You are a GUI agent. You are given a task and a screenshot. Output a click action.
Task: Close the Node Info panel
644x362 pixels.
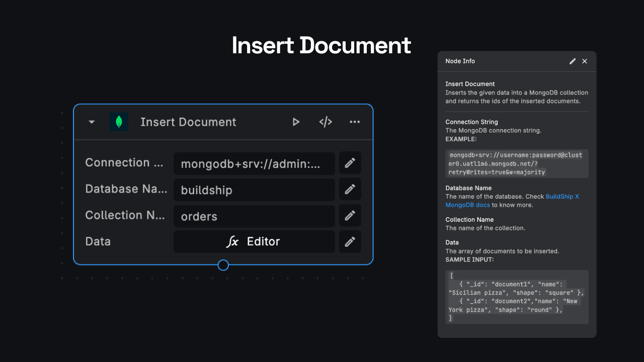[585, 61]
